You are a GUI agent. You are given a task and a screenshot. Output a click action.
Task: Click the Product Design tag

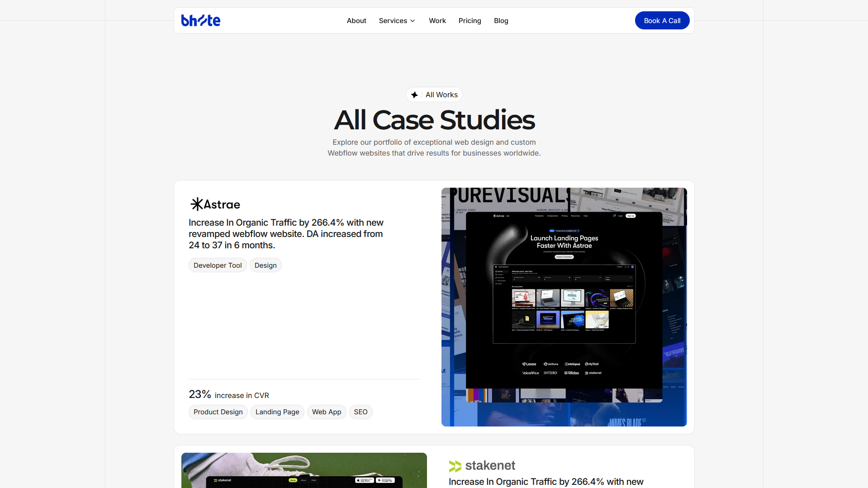point(218,412)
